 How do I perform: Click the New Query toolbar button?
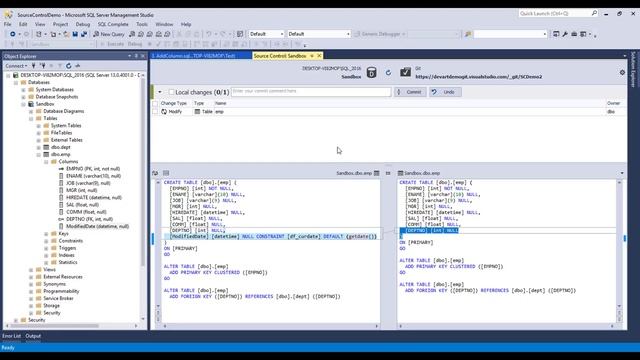coord(109,34)
